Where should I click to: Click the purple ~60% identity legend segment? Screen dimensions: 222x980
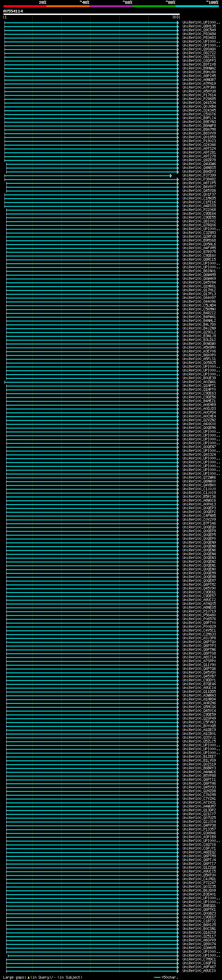point(111,6)
